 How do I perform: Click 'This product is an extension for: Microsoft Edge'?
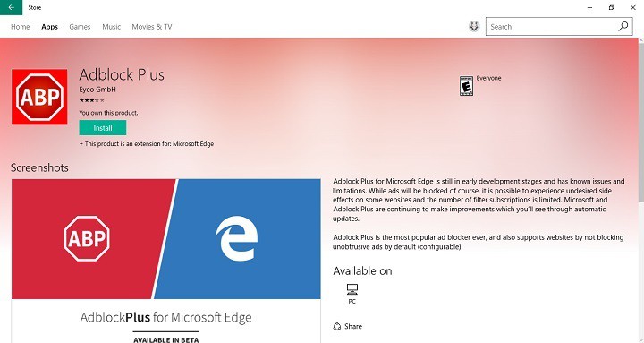tap(146, 144)
